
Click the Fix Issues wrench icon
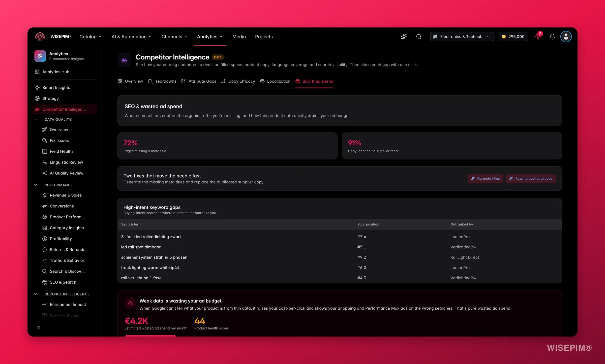[x=45, y=140]
